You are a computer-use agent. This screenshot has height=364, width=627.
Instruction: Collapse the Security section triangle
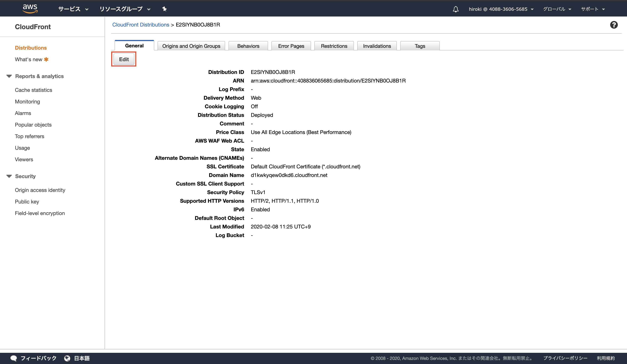(9, 176)
